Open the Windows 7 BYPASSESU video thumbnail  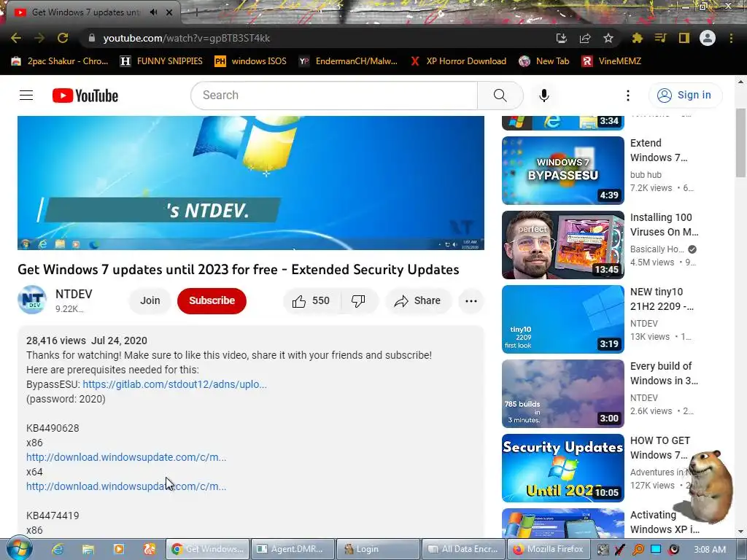tap(562, 171)
